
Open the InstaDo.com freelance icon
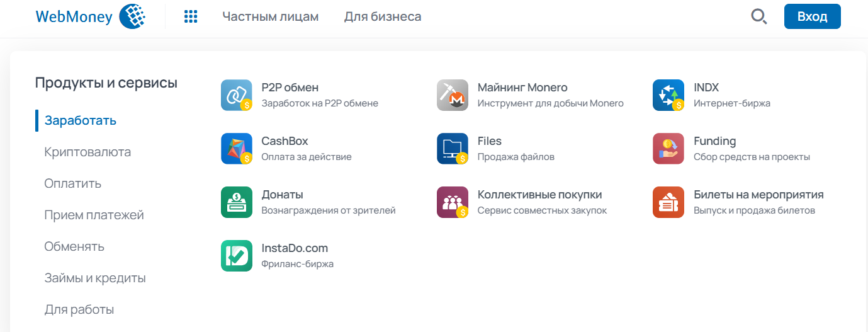[x=237, y=256]
